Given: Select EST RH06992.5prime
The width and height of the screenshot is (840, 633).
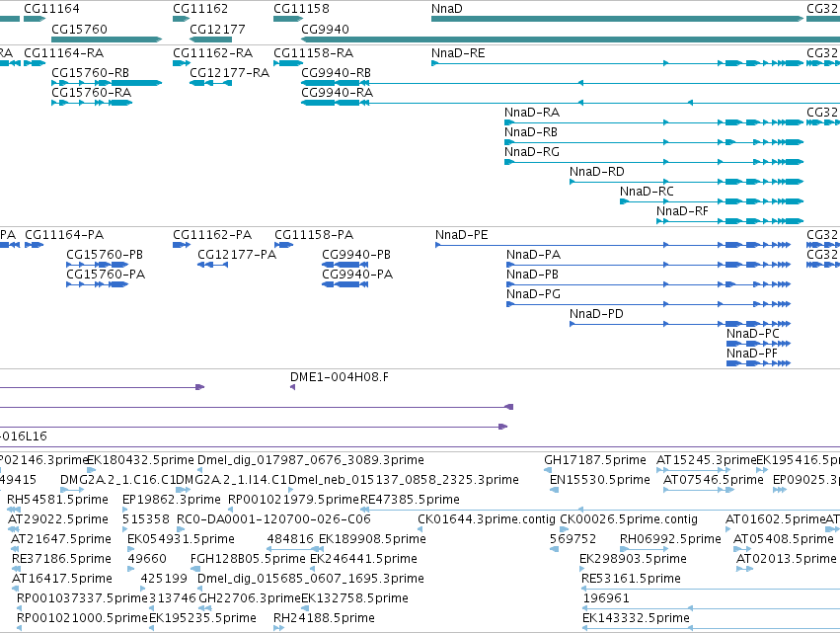Looking at the screenshot, I should [670, 540].
